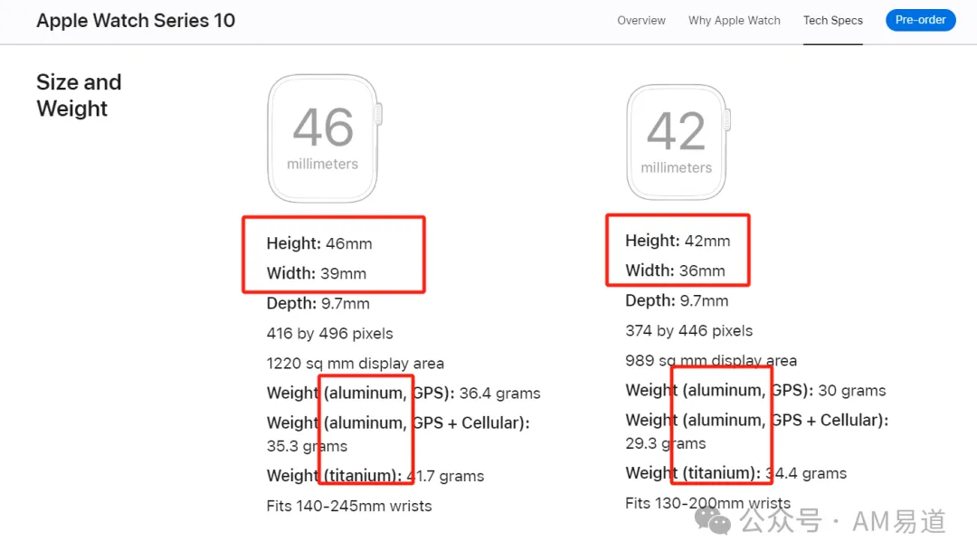Click the Size and Weight heading

coord(79,95)
